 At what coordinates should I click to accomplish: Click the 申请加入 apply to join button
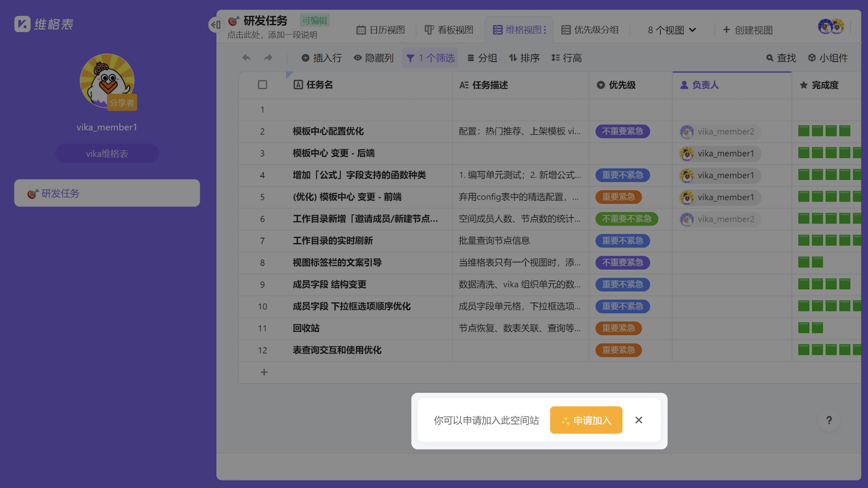point(586,420)
